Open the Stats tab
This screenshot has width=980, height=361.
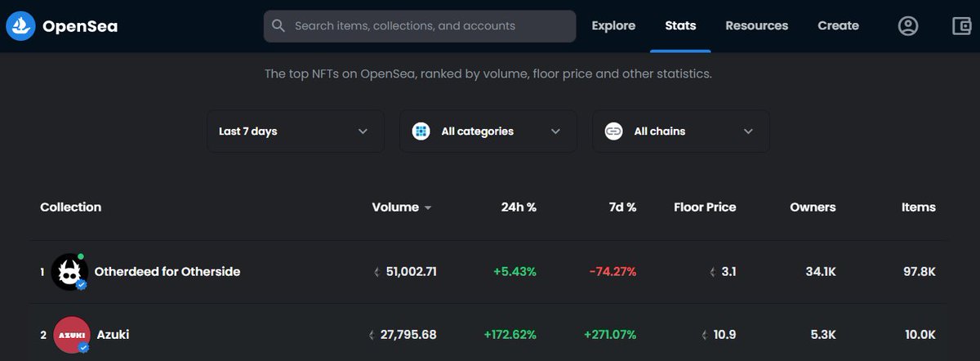pyautogui.click(x=680, y=26)
